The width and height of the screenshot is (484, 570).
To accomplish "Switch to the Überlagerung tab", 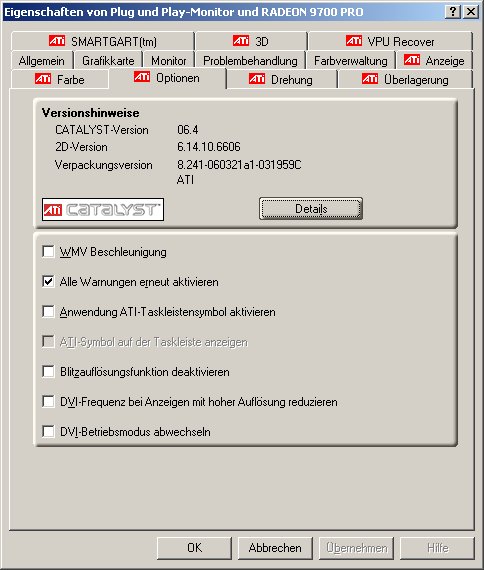I will click(x=405, y=79).
